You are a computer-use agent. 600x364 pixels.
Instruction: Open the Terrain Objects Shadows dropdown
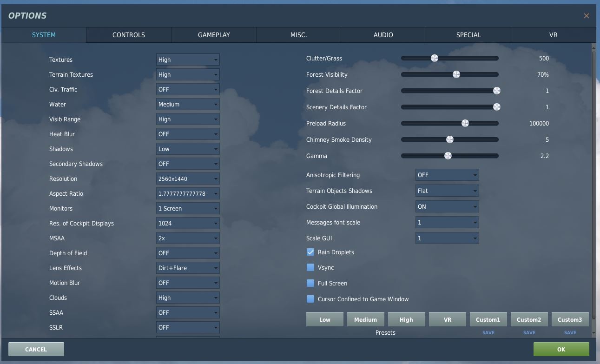(447, 191)
